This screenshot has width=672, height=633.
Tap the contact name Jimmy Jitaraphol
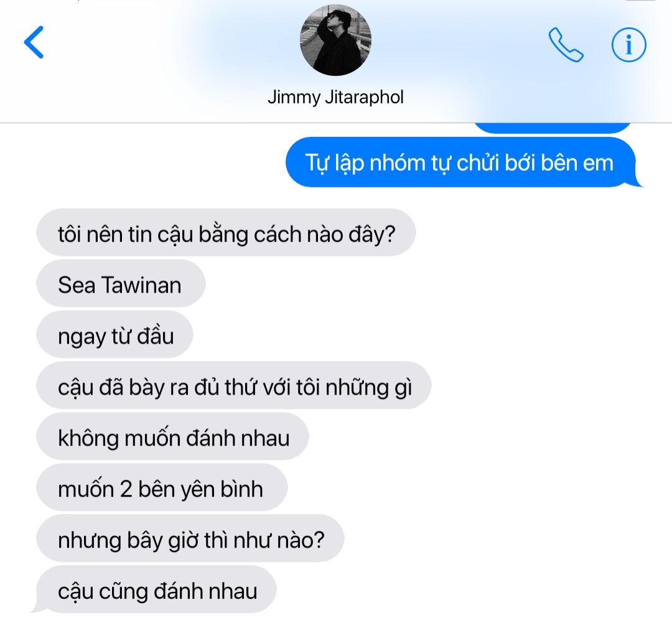tap(335, 97)
